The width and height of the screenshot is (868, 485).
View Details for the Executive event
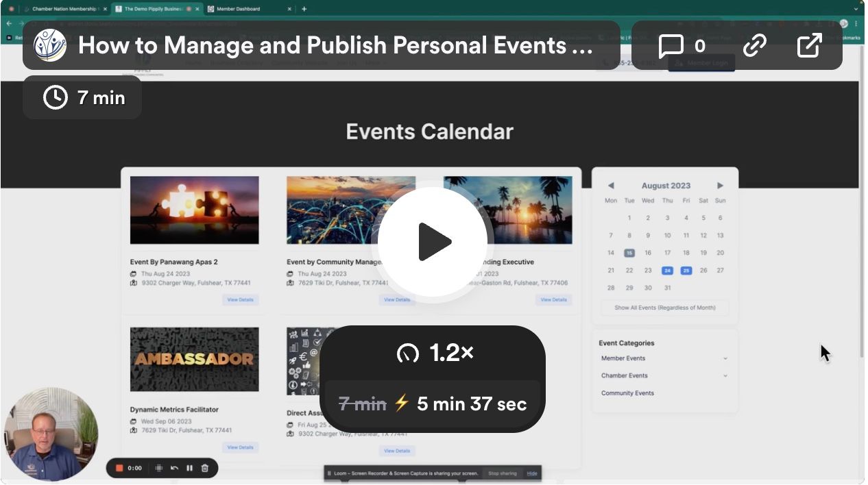(x=553, y=299)
